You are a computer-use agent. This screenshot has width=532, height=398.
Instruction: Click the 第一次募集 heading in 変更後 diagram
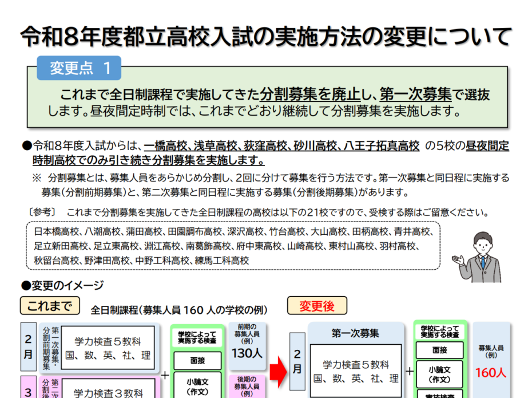pos(356,333)
